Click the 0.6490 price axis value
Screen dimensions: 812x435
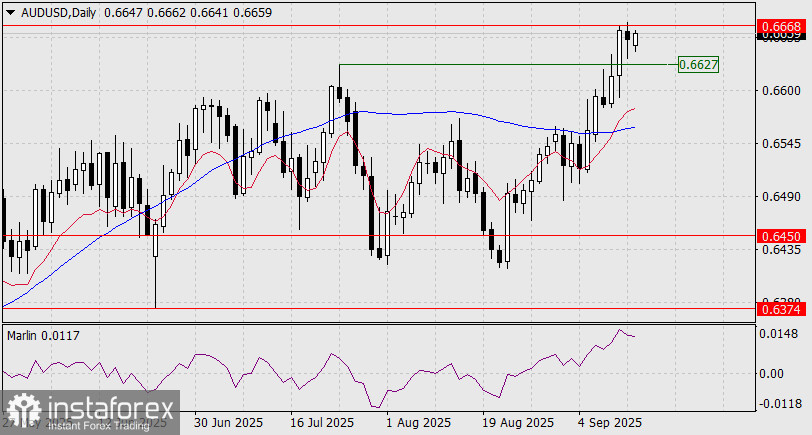pyautogui.click(x=781, y=197)
